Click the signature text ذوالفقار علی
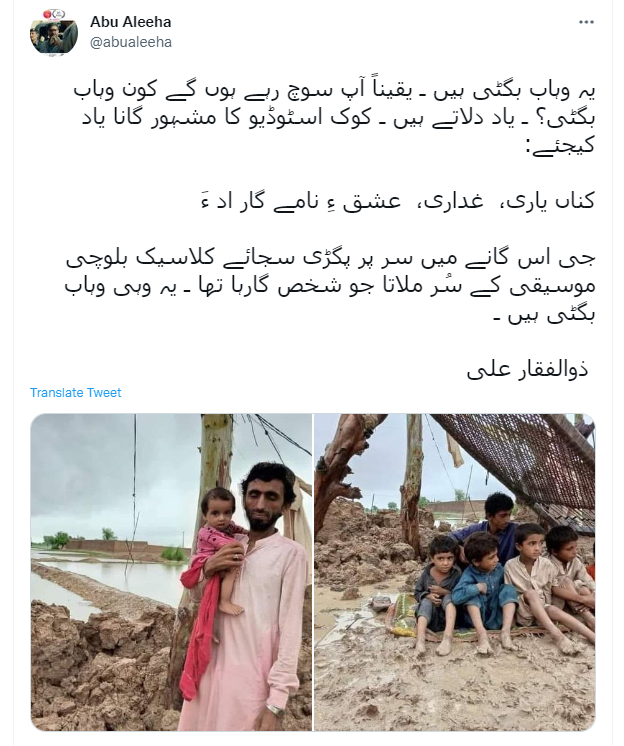This screenshot has height=746, width=624. click(528, 370)
